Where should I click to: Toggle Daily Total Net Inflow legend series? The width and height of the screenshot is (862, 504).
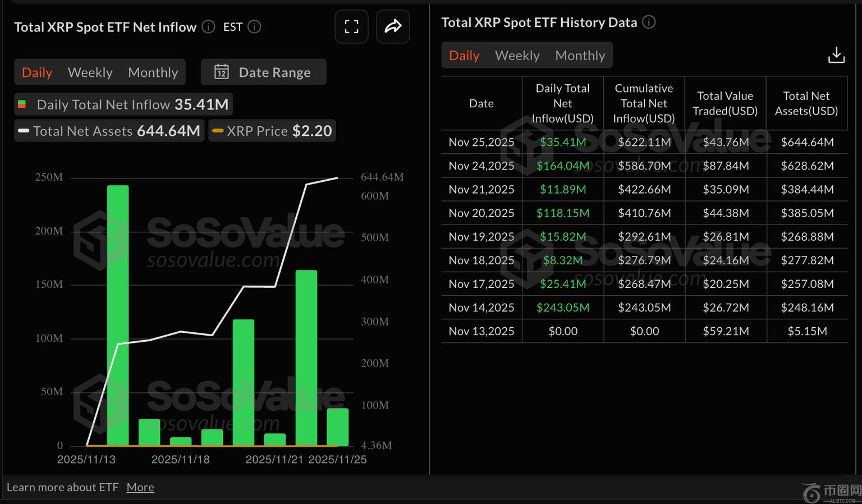[123, 104]
